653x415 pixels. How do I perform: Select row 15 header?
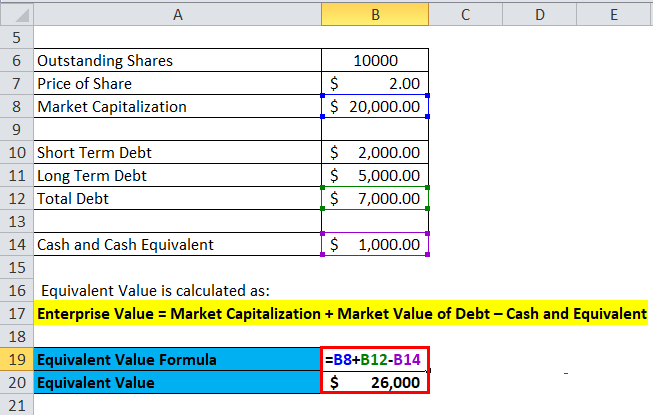click(x=17, y=267)
